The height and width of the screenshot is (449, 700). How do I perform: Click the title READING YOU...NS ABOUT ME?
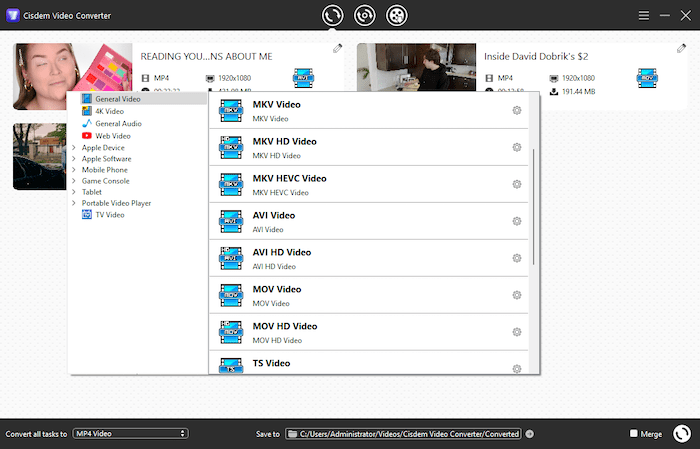pos(206,57)
